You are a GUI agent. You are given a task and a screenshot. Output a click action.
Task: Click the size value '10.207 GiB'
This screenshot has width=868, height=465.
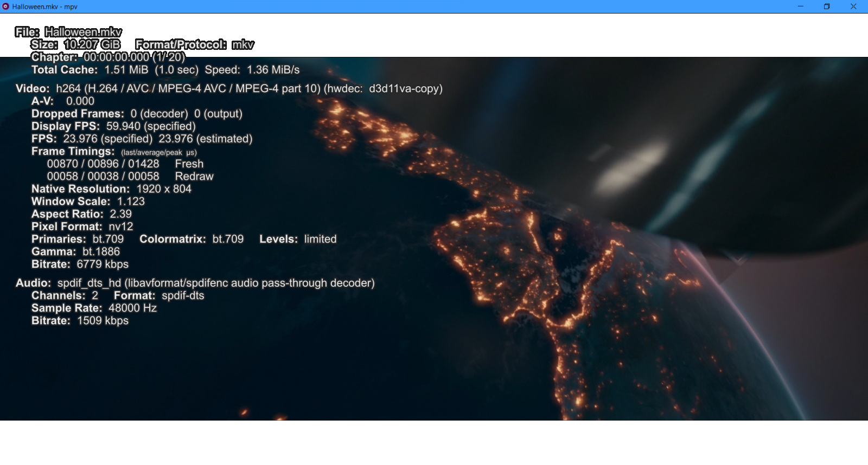tap(92, 44)
